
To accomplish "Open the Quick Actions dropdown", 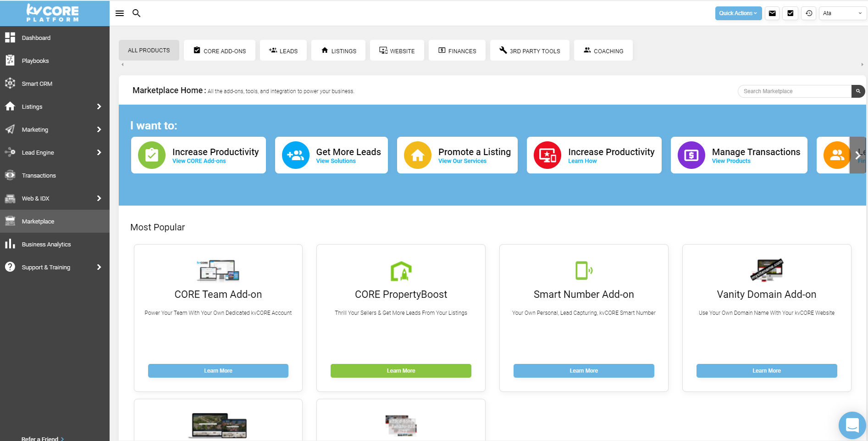I will point(738,13).
